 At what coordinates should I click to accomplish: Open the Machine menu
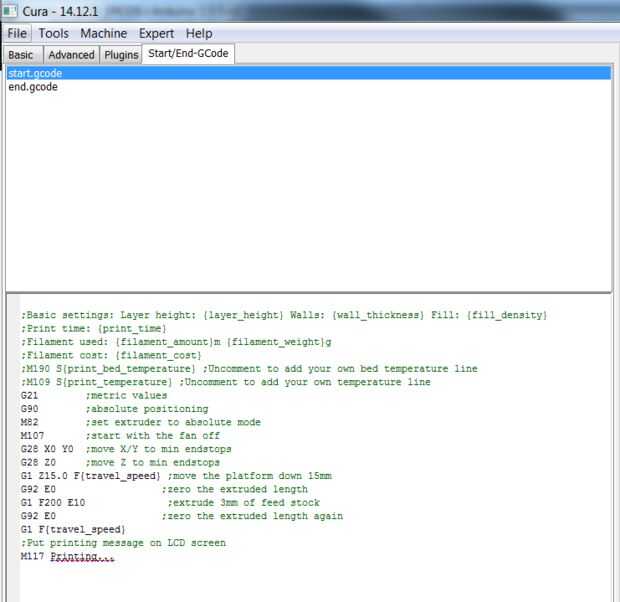pyautogui.click(x=104, y=34)
